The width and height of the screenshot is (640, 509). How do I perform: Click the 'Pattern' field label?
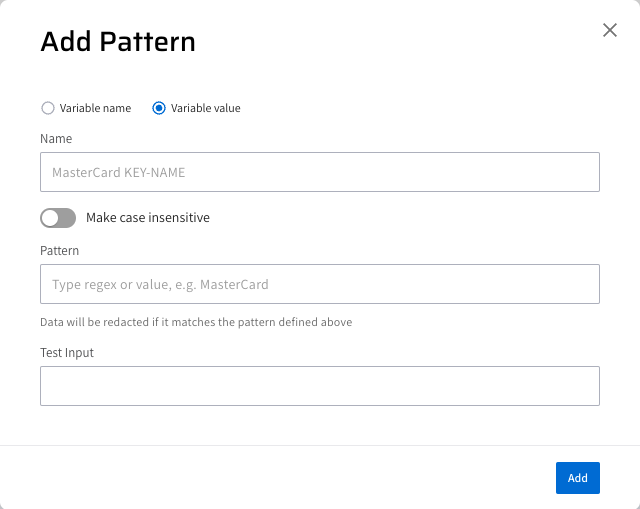click(60, 251)
